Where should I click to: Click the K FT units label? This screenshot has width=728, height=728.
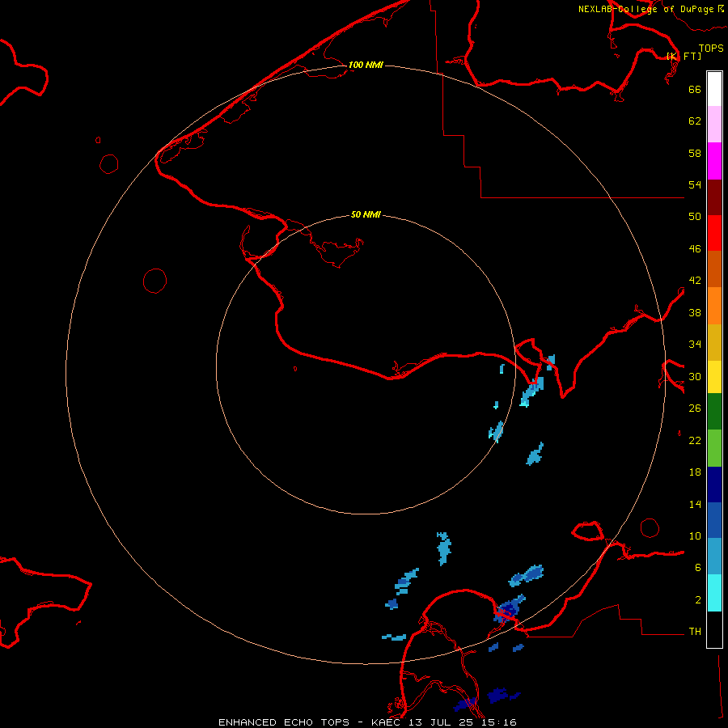coord(684,56)
